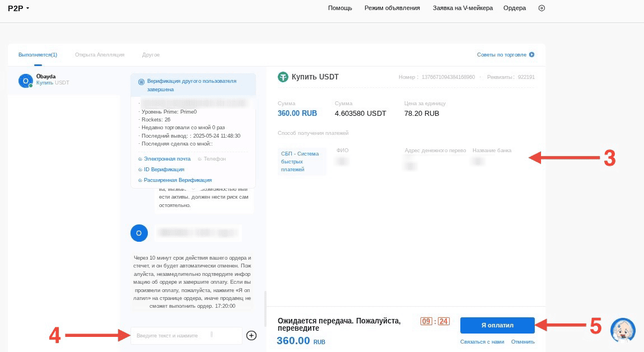Image resolution: width=644 pixels, height=352 pixels.
Task: Click the blue O avatar in chat
Action: click(139, 233)
